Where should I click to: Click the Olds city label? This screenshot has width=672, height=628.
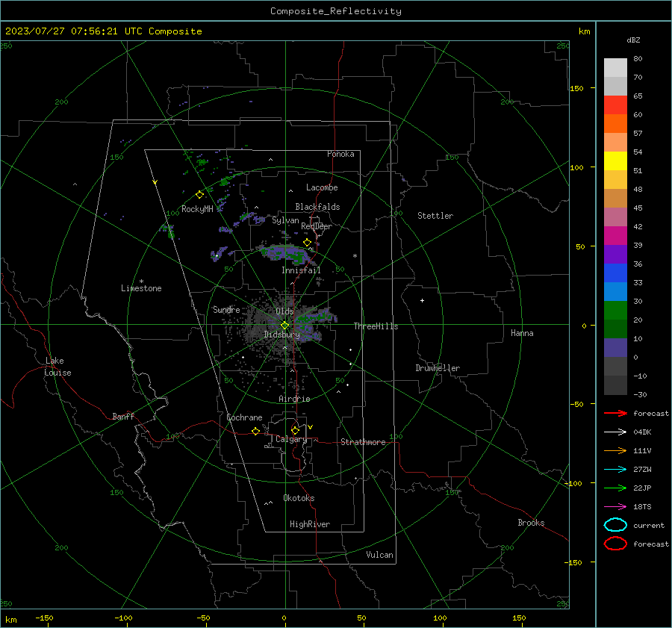coord(284,311)
